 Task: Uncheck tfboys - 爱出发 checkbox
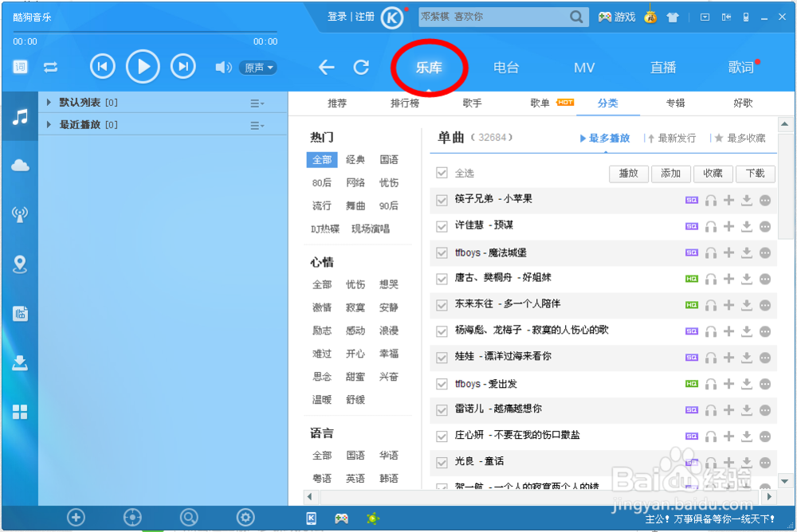(x=442, y=384)
